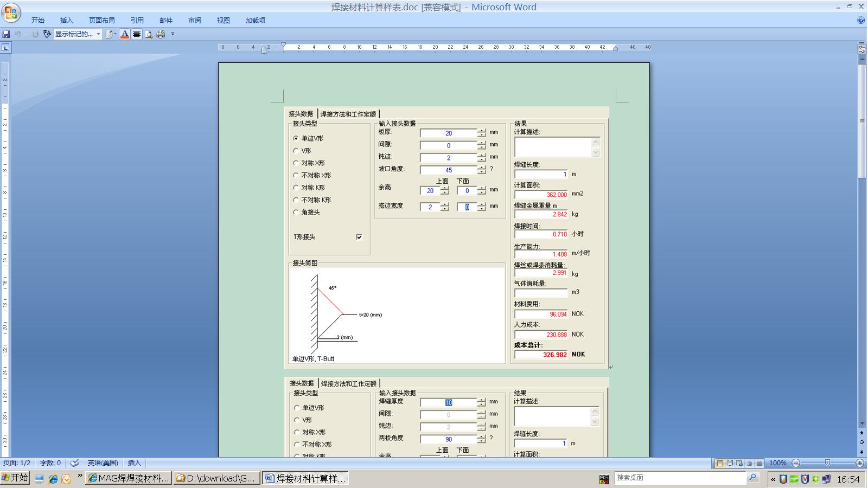Viewport: 868px width, 488px height.
Task: Click the vertical scrollbar thumb
Action: [x=861, y=121]
